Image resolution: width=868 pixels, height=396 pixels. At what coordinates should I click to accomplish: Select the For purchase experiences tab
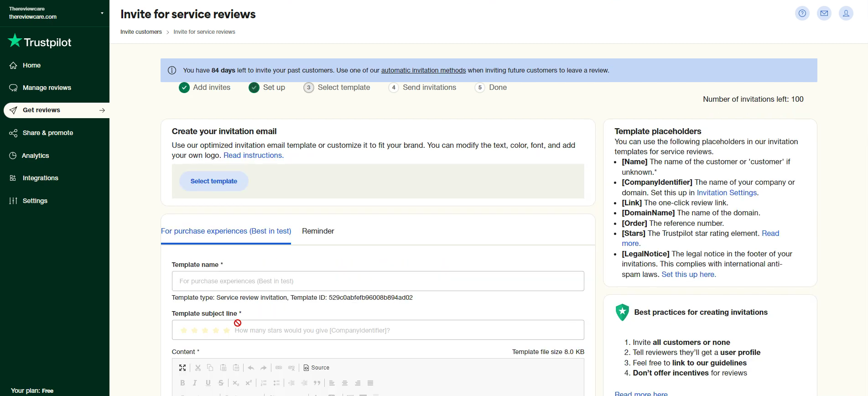(x=226, y=231)
